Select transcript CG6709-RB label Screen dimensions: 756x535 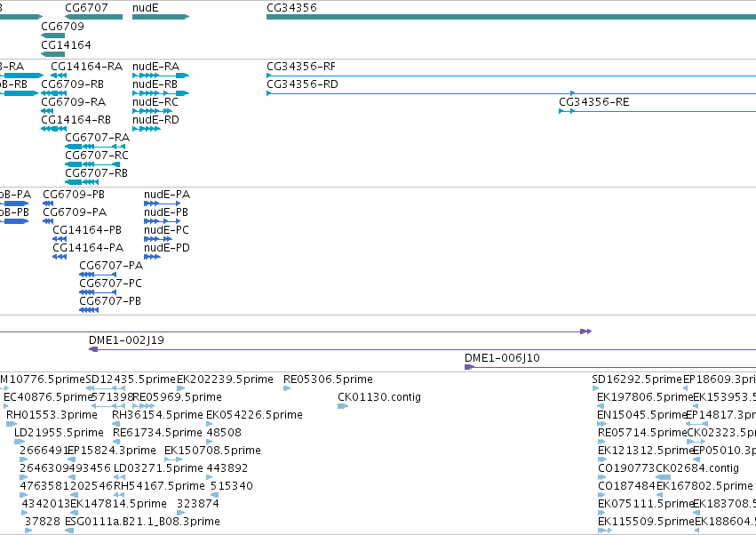72,84
